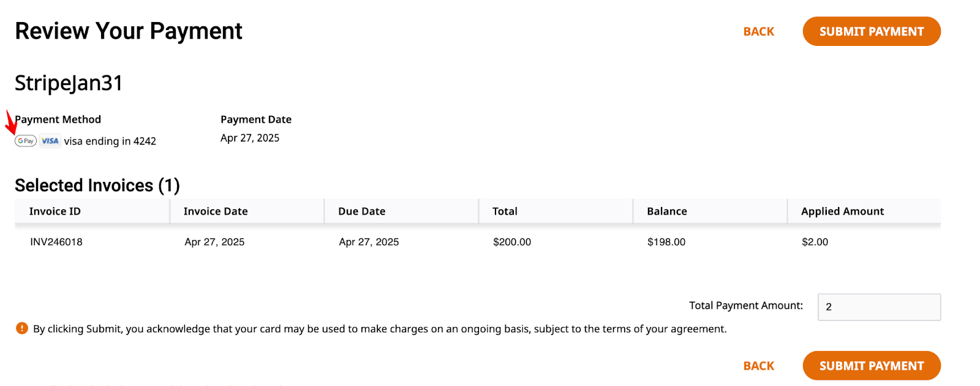This screenshot has width=980, height=386.
Task: Go back via the bottom BACK link
Action: click(759, 366)
